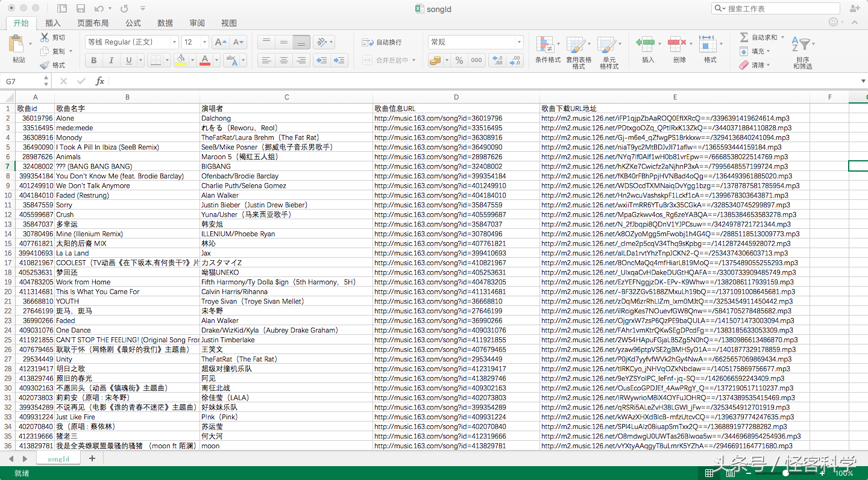868x480 pixels.
Task: Open font name combo box 等线 Regular
Action: click(132, 42)
